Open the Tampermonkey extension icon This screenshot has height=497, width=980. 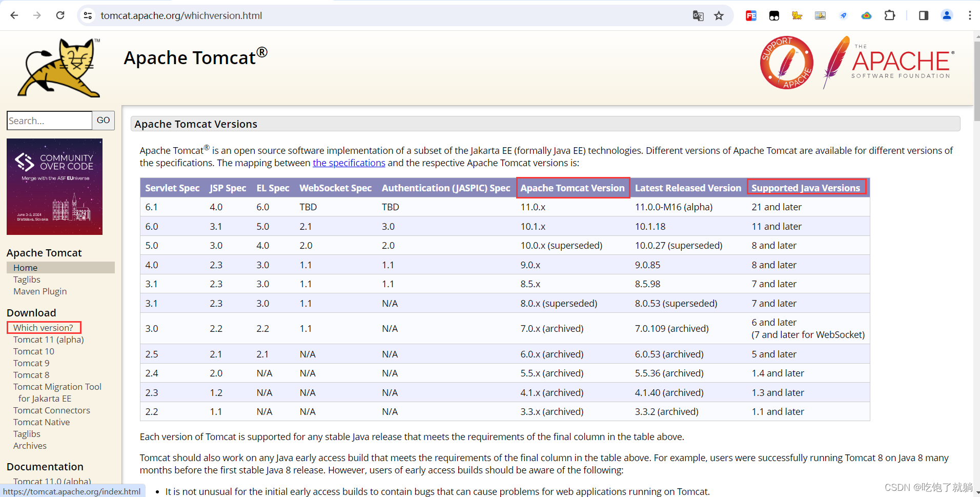774,15
